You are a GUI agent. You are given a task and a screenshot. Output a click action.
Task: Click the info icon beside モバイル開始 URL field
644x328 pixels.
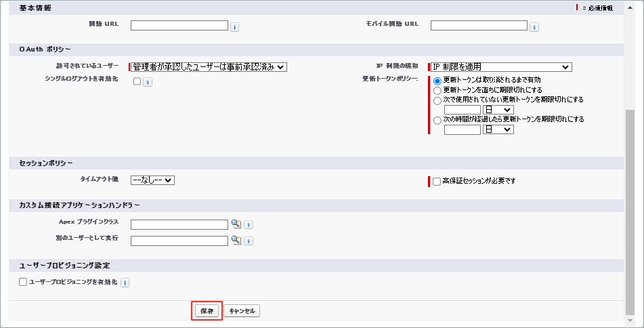tap(534, 27)
